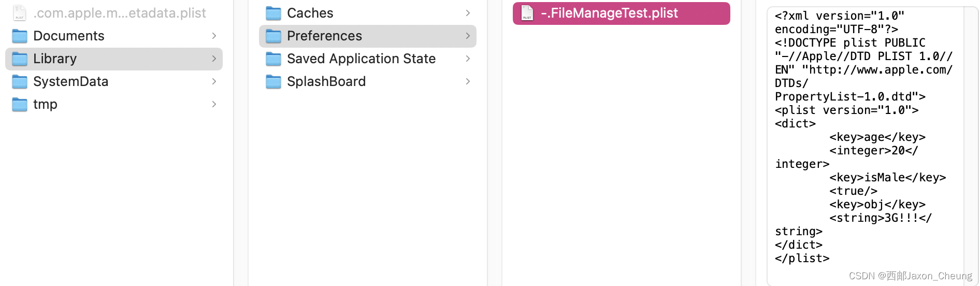
Task: Expand the Caches folder chevron
Action: pyautogui.click(x=468, y=13)
